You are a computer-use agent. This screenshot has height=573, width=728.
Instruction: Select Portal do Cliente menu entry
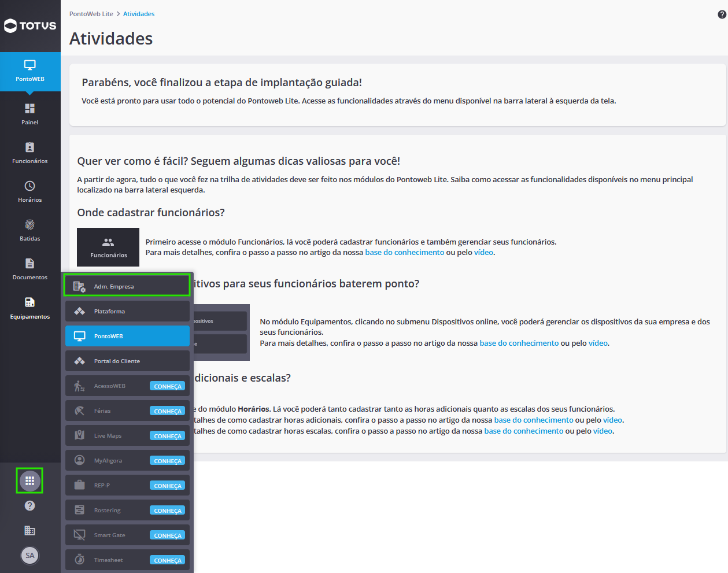127,361
